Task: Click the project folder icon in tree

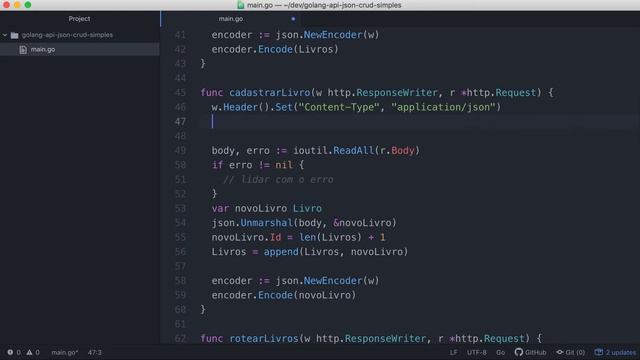Action: [x=15, y=35]
